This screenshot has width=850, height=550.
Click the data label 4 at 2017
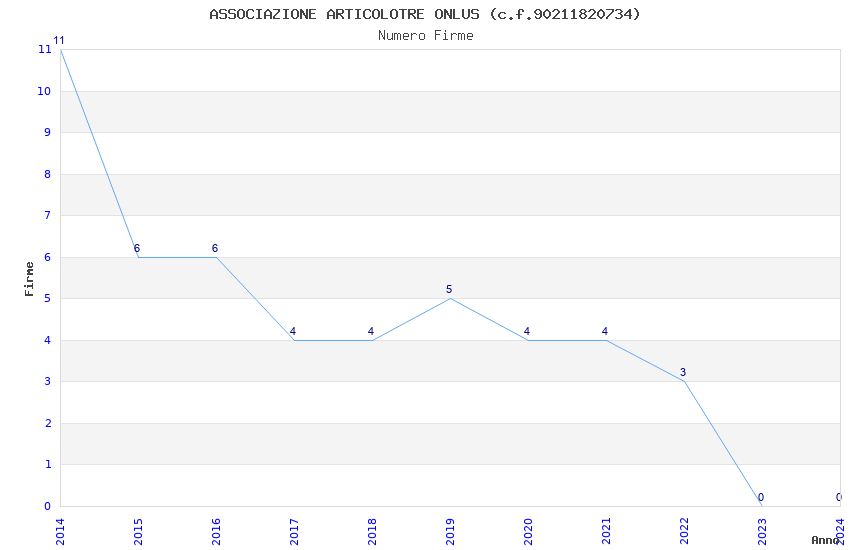293,331
